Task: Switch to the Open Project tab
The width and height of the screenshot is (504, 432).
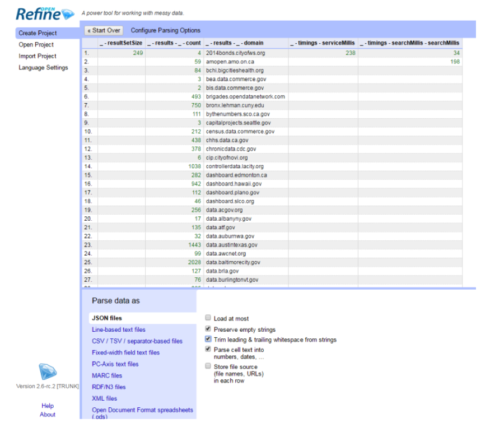Action: pyautogui.click(x=36, y=45)
